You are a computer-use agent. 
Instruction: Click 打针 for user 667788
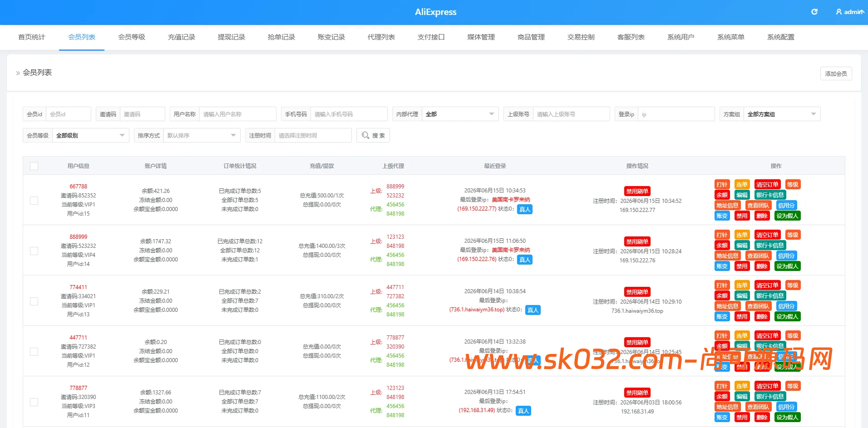722,185
